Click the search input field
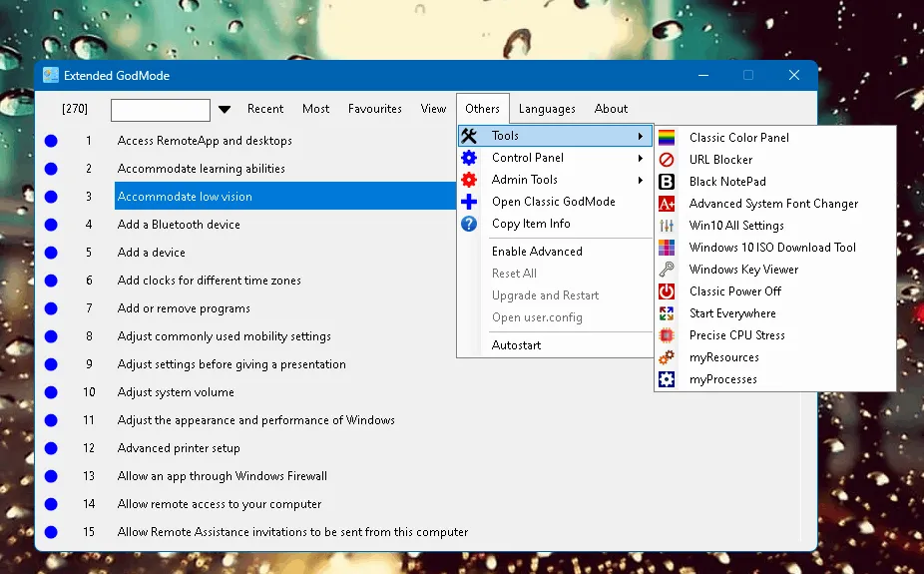The image size is (924, 574). (x=161, y=110)
